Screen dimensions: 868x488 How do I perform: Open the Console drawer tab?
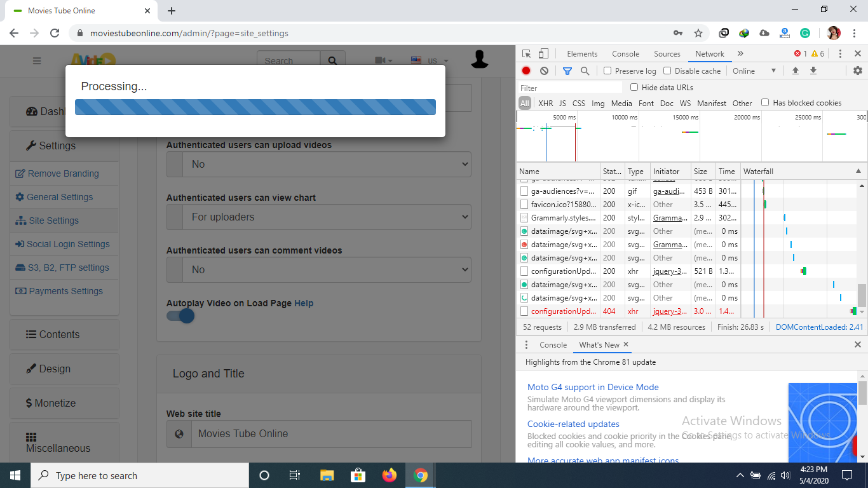(x=553, y=345)
